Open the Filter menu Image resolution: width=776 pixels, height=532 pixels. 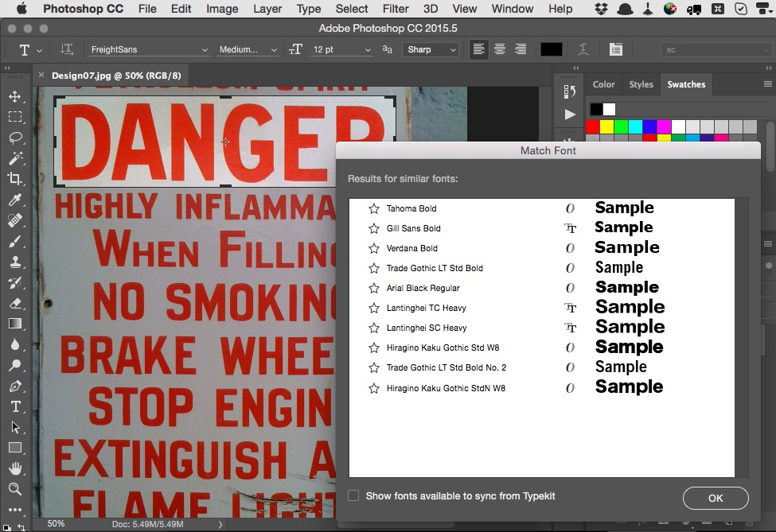coord(396,9)
